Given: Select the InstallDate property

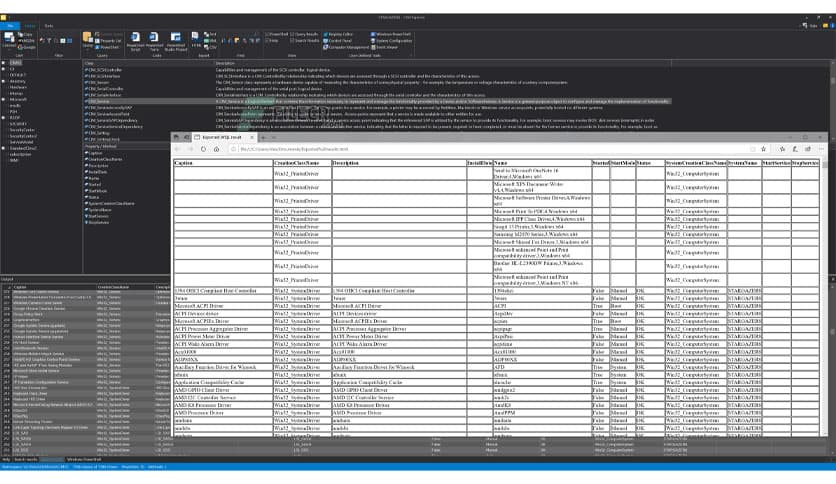Looking at the screenshot, I should click(x=97, y=172).
